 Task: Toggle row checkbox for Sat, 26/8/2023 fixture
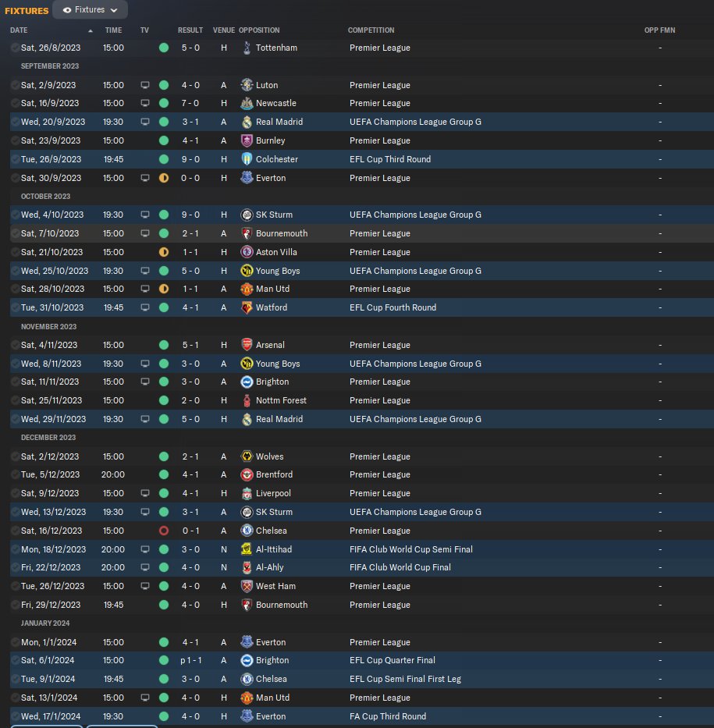click(x=16, y=48)
